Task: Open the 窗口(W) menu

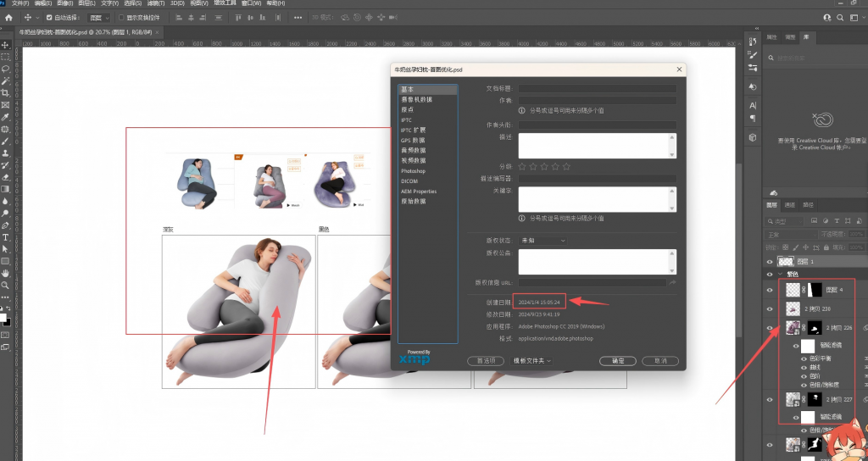Action: (251, 3)
